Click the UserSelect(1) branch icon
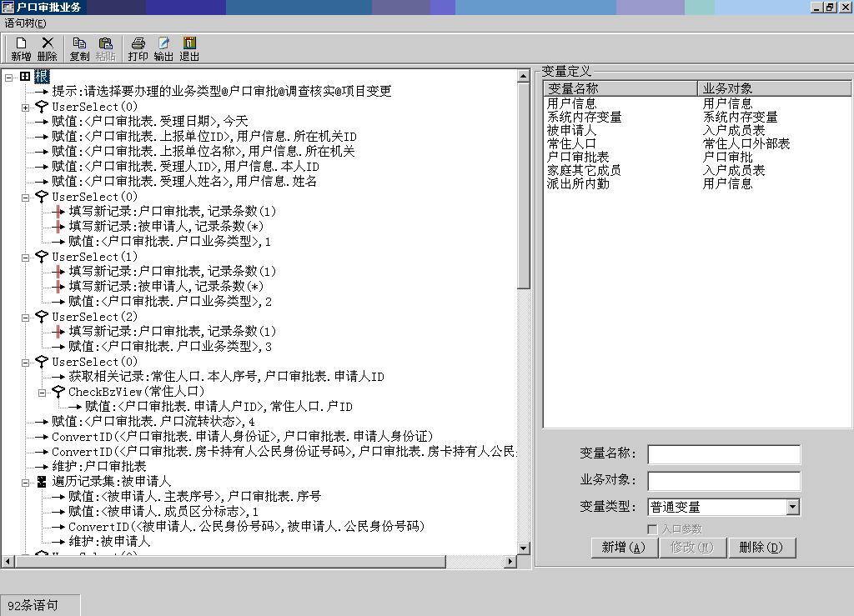This screenshot has height=616, width=854. point(42,257)
